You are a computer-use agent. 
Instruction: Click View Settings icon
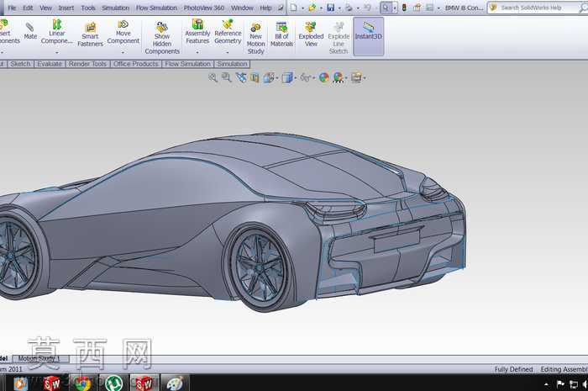click(x=356, y=77)
